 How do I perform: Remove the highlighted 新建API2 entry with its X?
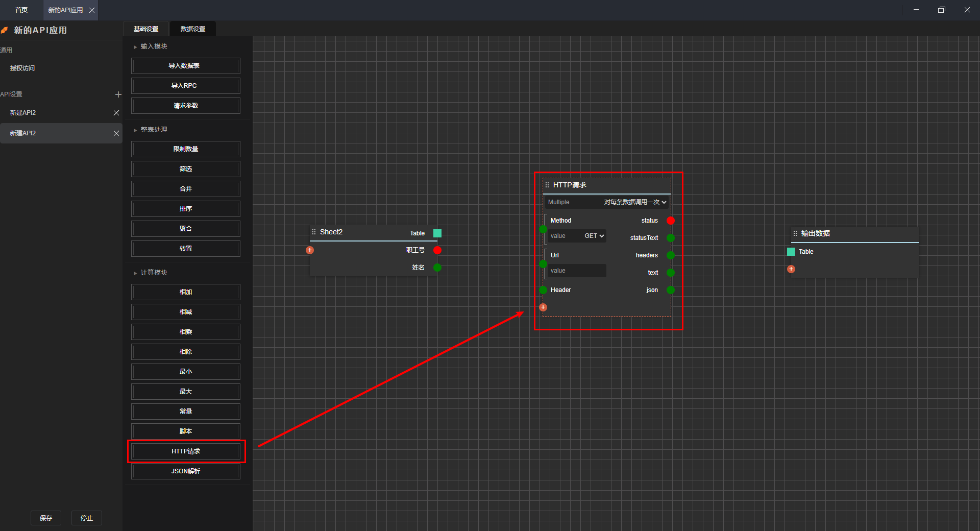116,133
